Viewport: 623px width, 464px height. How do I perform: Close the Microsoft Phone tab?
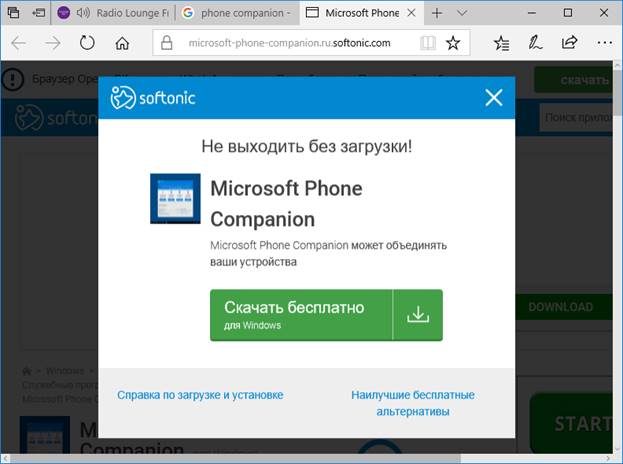[x=412, y=13]
